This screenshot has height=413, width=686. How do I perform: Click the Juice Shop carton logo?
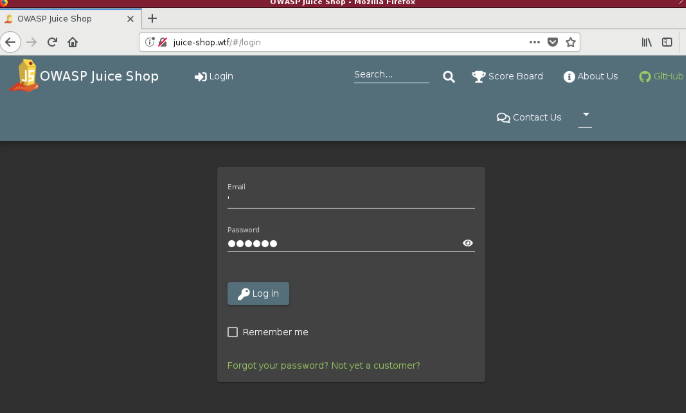25,76
